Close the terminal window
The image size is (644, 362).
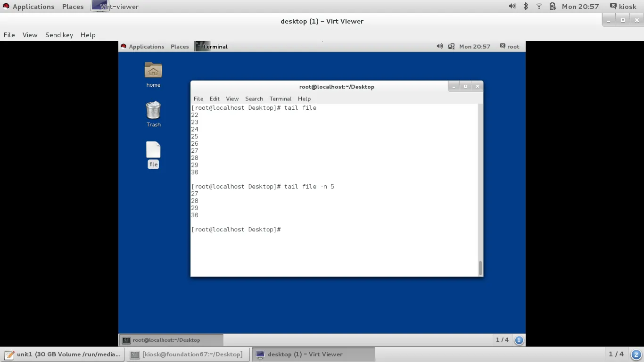click(x=477, y=86)
